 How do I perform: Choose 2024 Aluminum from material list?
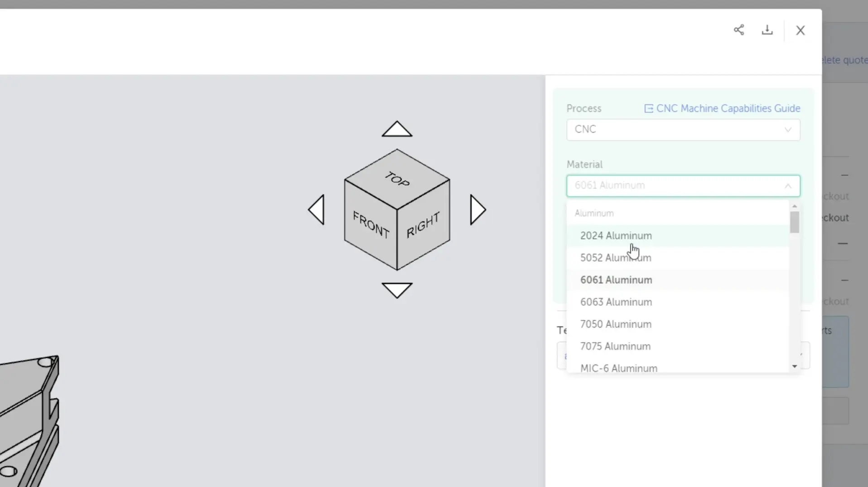click(x=616, y=236)
